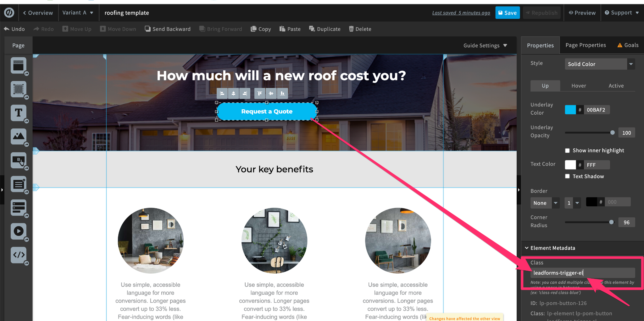Click the Delete trash icon in toolbar
Screen dimensions: 644x321
[x=351, y=29]
